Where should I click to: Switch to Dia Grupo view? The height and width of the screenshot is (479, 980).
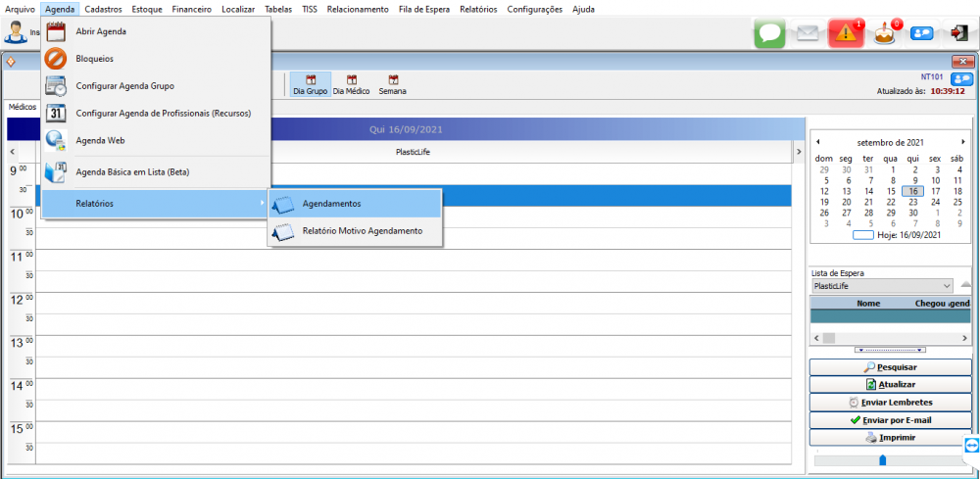point(310,84)
